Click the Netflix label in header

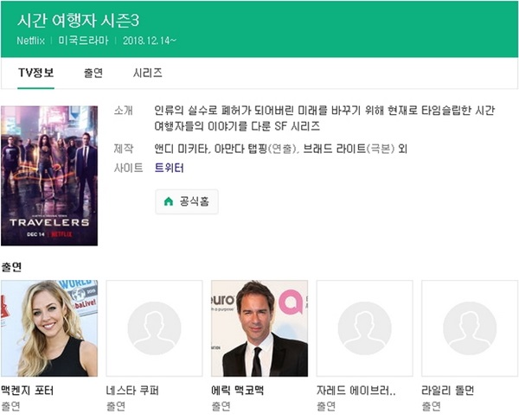[x=31, y=41]
